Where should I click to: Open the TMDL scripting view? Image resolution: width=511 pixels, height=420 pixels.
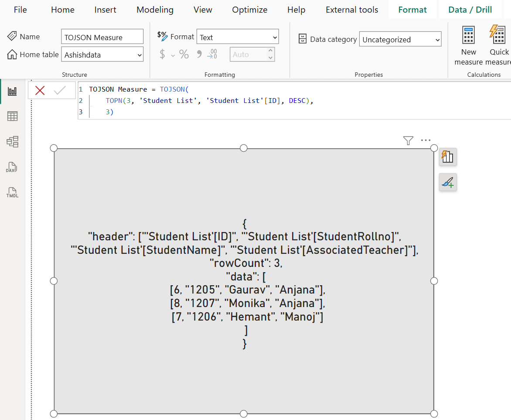click(13, 192)
